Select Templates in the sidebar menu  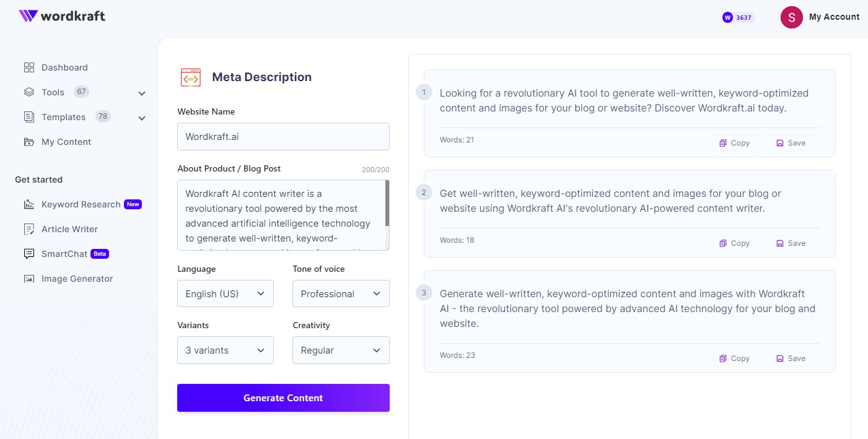pyautogui.click(x=64, y=116)
